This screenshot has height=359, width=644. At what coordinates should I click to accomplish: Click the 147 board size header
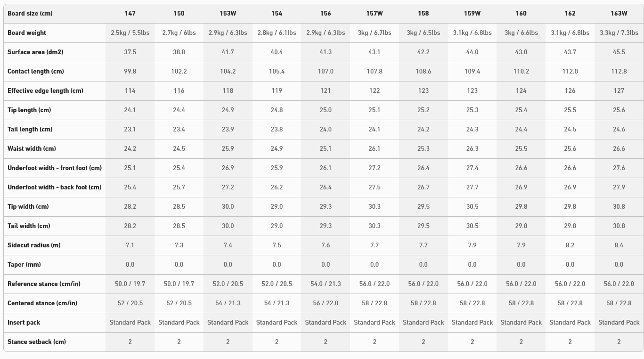point(130,13)
